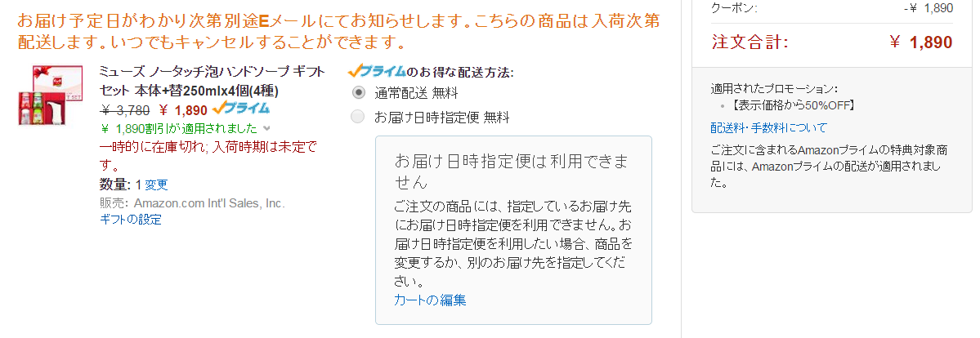This screenshot has width=980, height=338.
Task: Expand the ¥1,890 discount applied chevron
Action: pyautogui.click(x=267, y=129)
